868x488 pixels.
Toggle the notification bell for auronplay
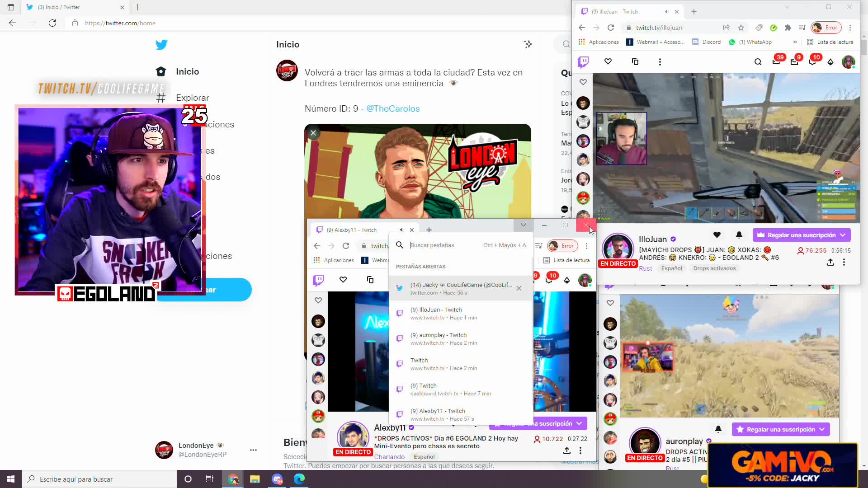(x=718, y=429)
